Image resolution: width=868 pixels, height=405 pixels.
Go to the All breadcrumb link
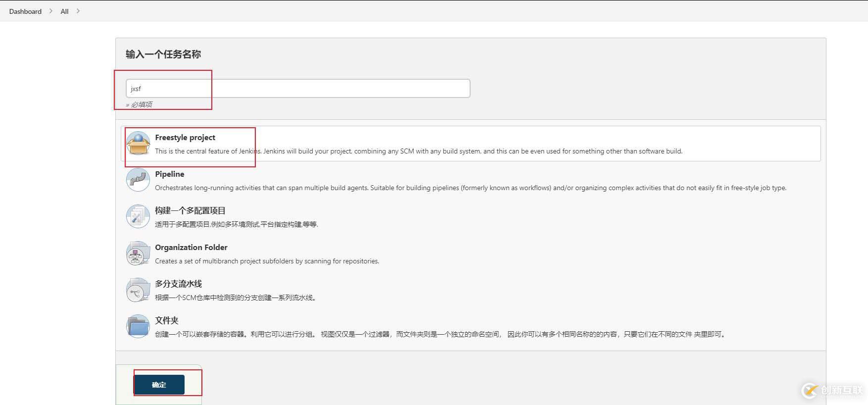tap(64, 11)
